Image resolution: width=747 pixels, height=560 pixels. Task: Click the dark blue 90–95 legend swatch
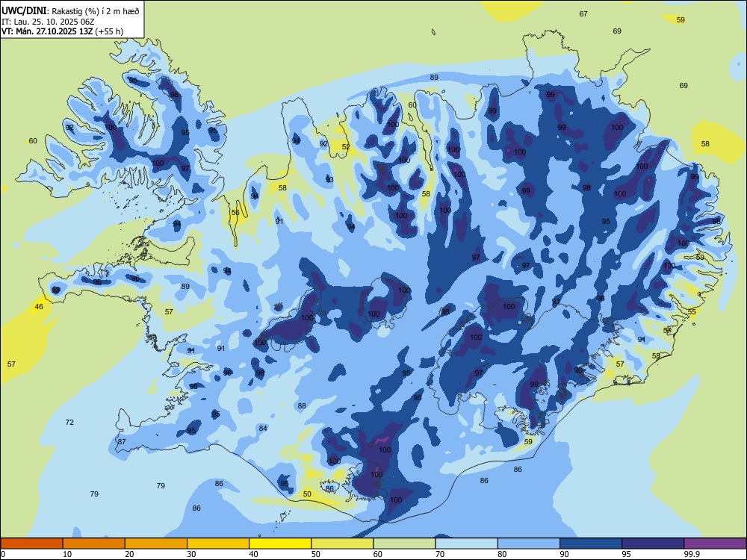pos(591,544)
